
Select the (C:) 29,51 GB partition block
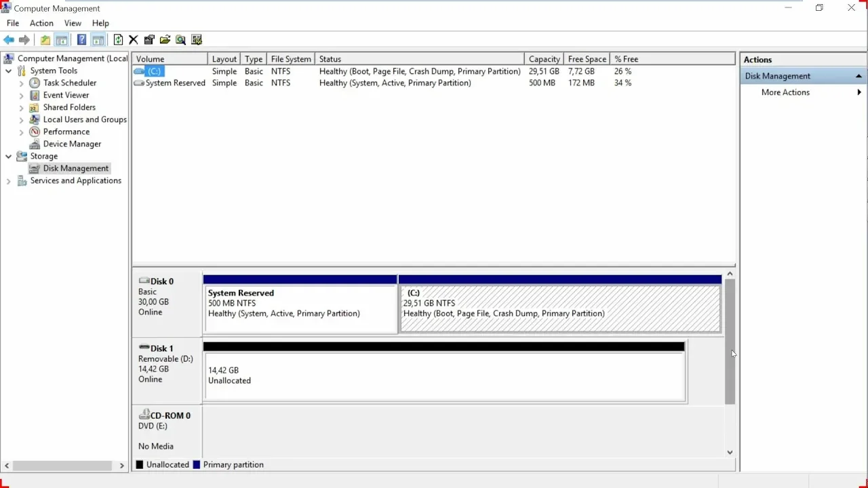[560, 304]
